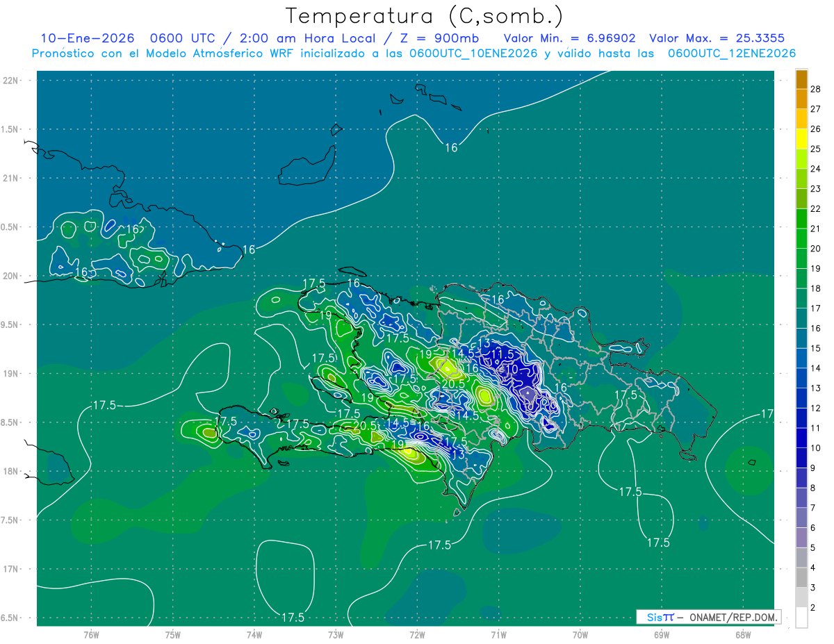Click the valid-until time "0600UTC_12ENE2026"

[x=732, y=53]
